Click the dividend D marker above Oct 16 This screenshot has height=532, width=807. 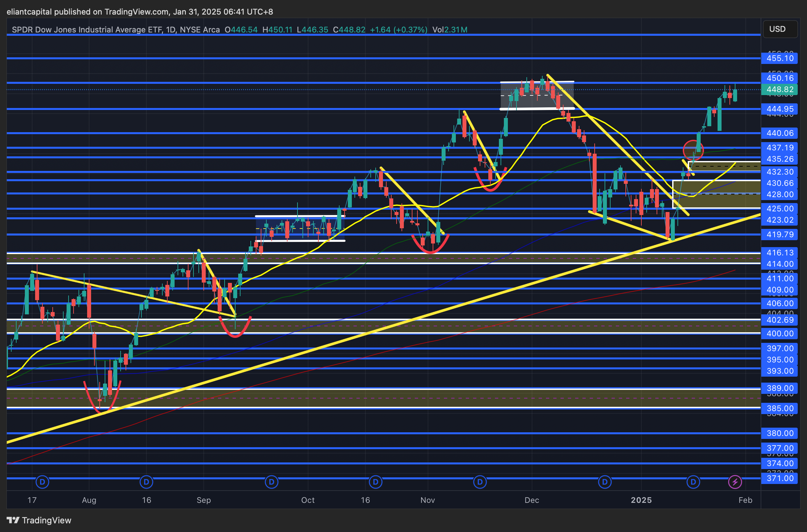(376, 482)
